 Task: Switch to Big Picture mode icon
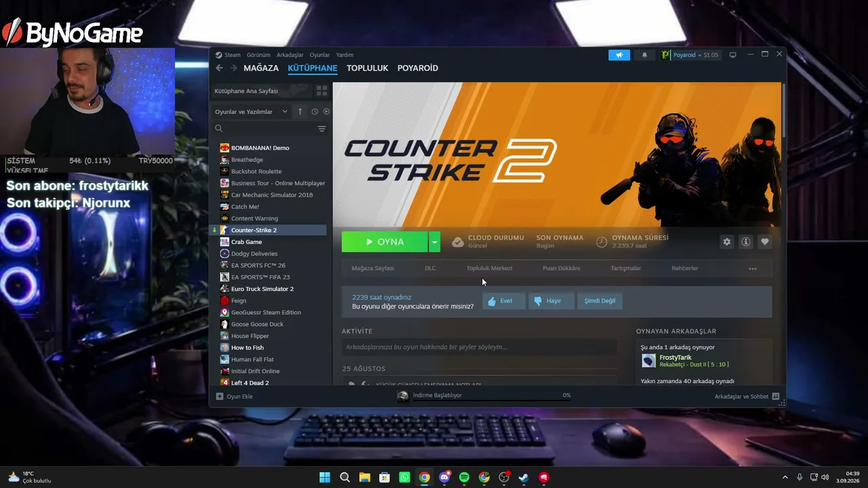pos(732,55)
